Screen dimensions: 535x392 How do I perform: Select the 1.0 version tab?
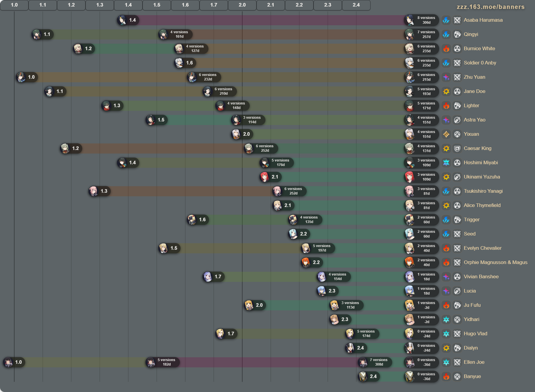[x=14, y=5]
